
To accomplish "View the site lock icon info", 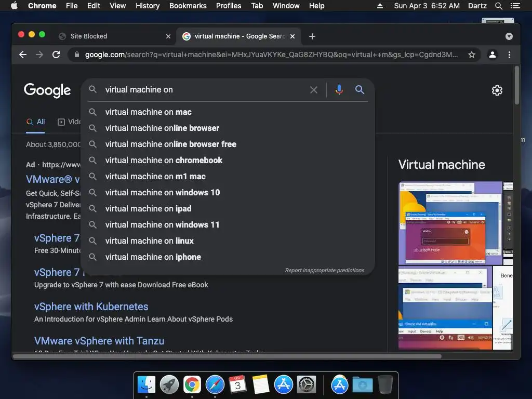I will coord(77,55).
